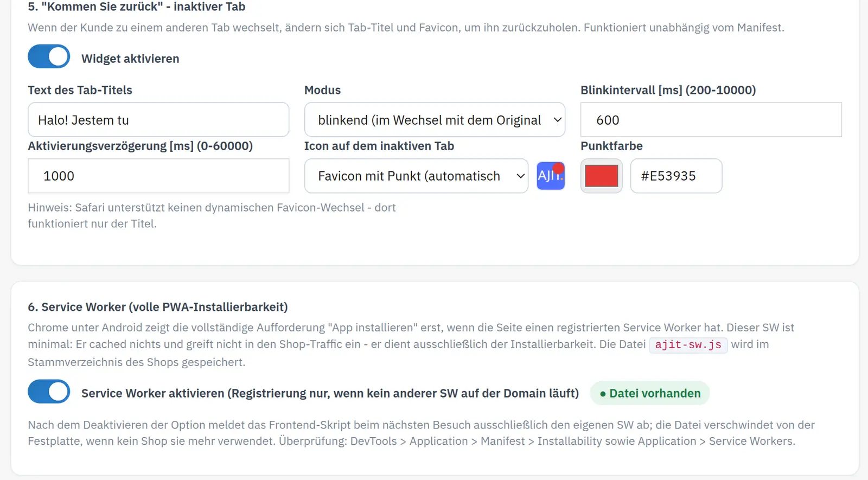The height and width of the screenshot is (480, 868).
Task: Click the section heading "6. Service Worker (volle PWA-Installierbarkeit)"
Action: tap(158, 307)
